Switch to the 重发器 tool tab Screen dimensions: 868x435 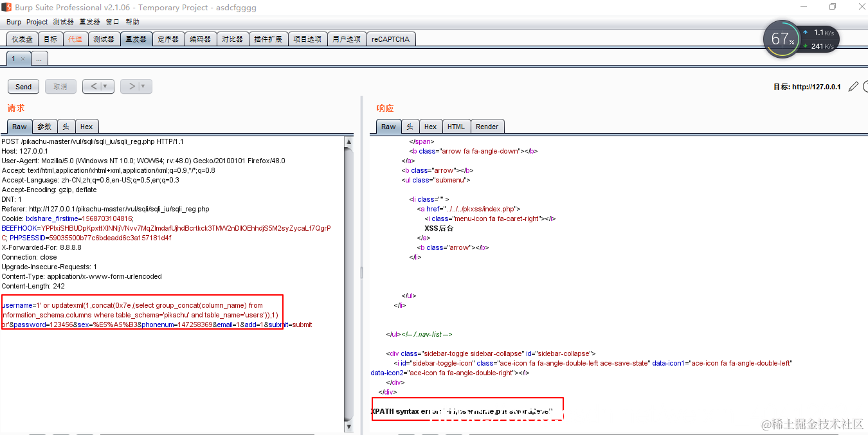click(x=136, y=39)
